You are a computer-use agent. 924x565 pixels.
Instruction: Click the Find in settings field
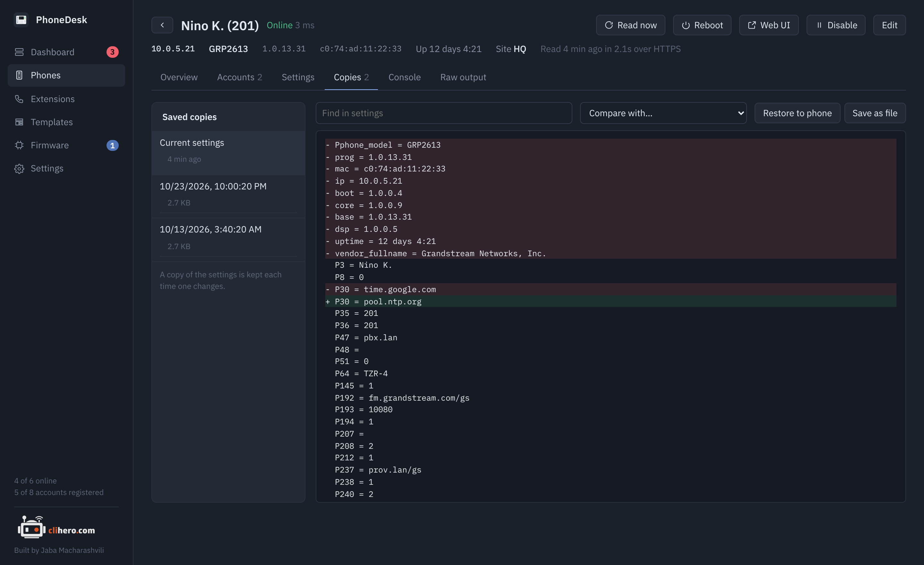tap(444, 113)
